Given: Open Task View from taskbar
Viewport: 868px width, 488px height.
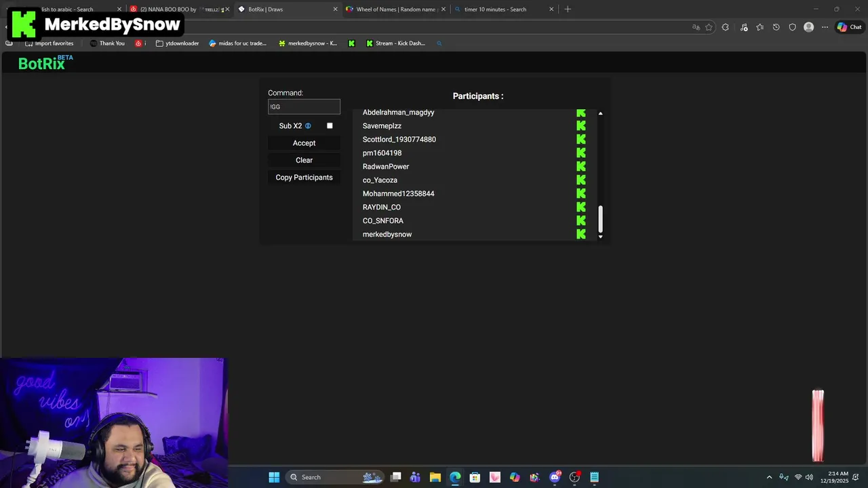Looking at the screenshot, I should pyautogui.click(x=396, y=477).
